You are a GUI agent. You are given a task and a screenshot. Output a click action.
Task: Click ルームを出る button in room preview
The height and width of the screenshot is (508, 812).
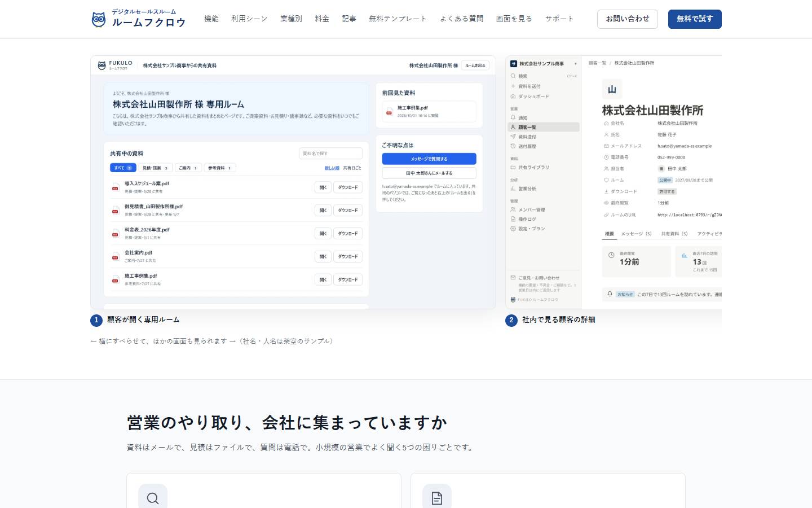coord(475,65)
